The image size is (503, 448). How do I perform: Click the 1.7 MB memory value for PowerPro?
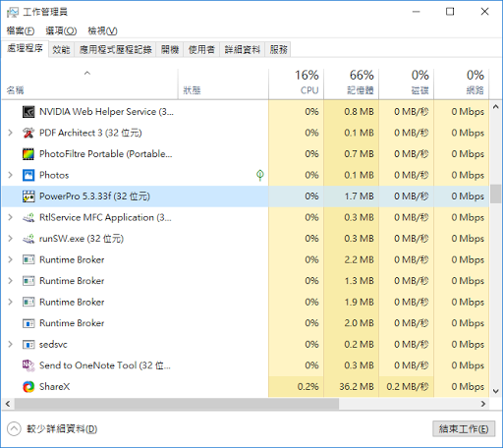[x=359, y=196]
